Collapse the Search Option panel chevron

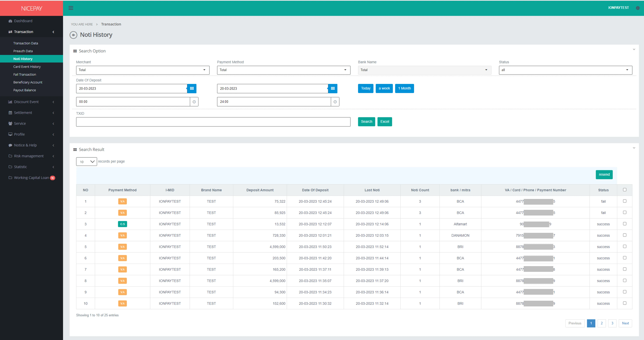pos(634,49)
